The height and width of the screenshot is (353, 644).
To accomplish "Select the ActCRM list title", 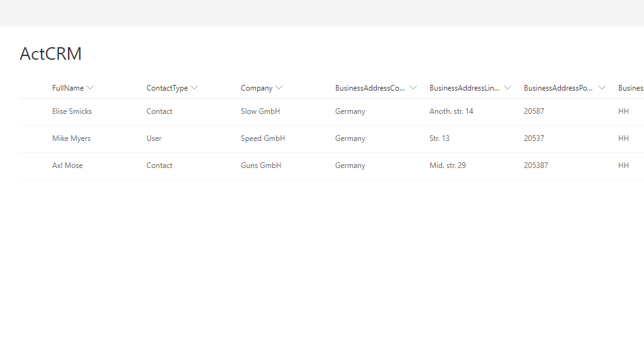I will tap(50, 54).
